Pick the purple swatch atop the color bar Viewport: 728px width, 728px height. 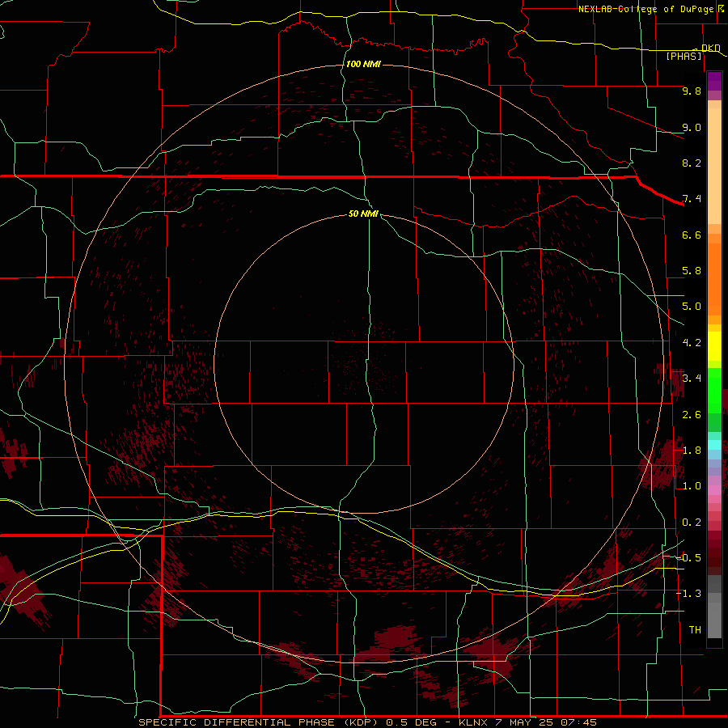click(714, 81)
